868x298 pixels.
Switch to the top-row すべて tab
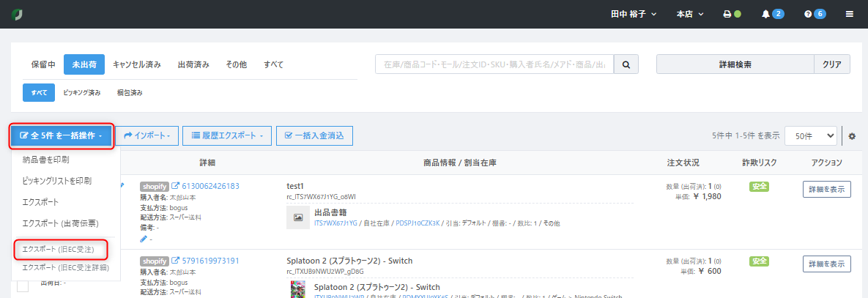click(273, 64)
